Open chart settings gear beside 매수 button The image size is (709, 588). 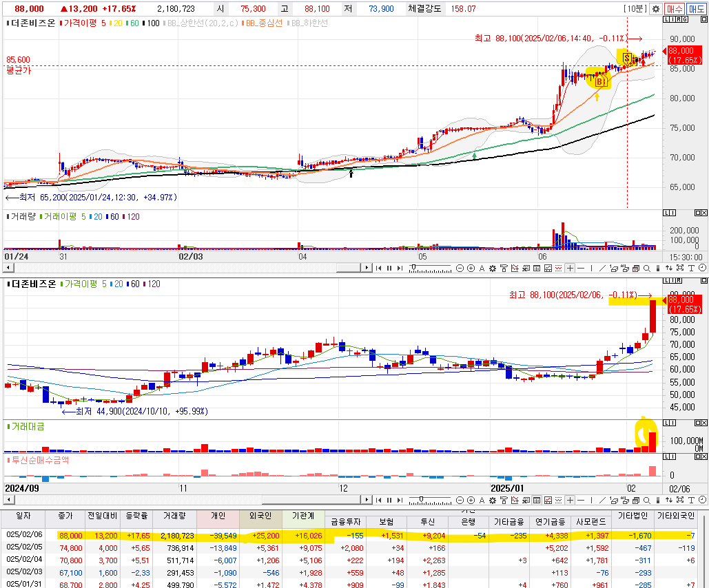(656, 8)
